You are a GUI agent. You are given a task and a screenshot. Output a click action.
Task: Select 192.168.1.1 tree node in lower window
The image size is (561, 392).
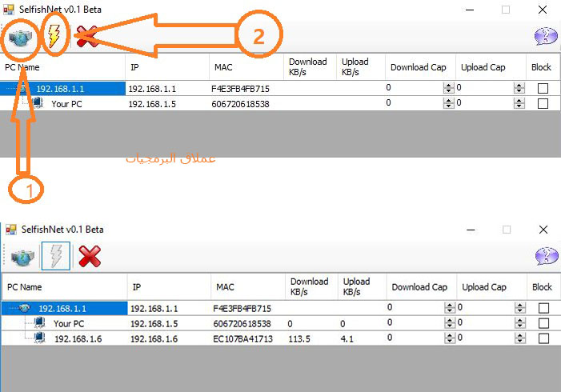[x=62, y=308]
